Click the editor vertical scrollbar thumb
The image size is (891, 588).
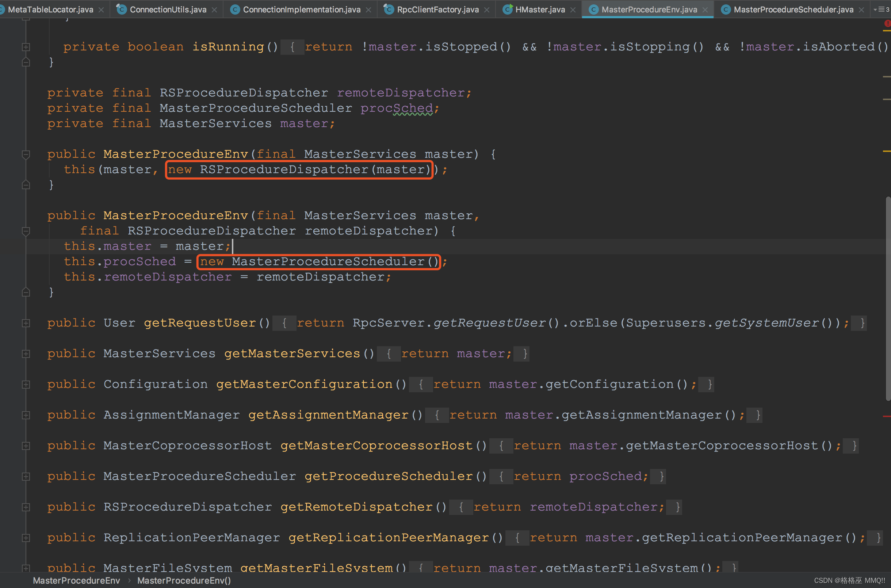pyautogui.click(x=888, y=298)
